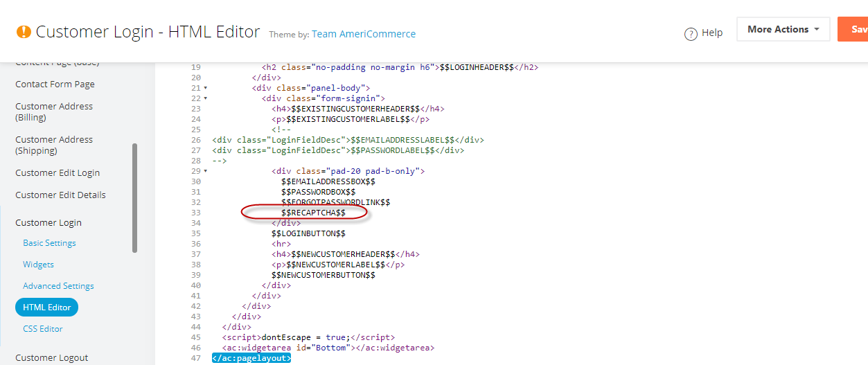Click the $$PASSWORDBOX$$ line in editor
The image size is (868, 365).
[x=318, y=192]
